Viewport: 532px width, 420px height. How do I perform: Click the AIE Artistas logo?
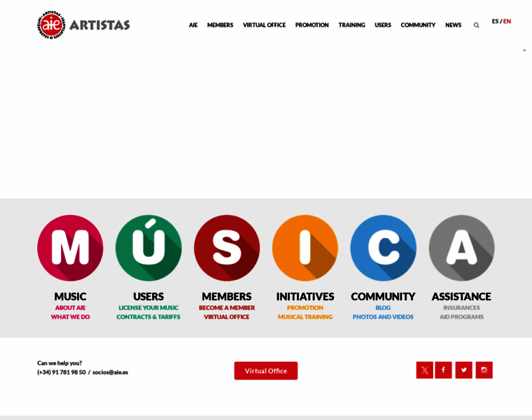click(x=83, y=24)
